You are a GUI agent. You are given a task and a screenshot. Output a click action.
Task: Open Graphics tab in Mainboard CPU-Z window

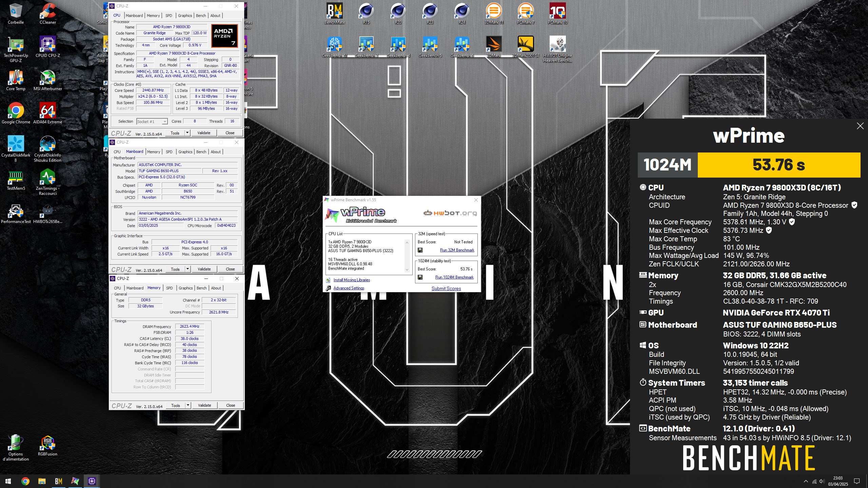point(185,152)
